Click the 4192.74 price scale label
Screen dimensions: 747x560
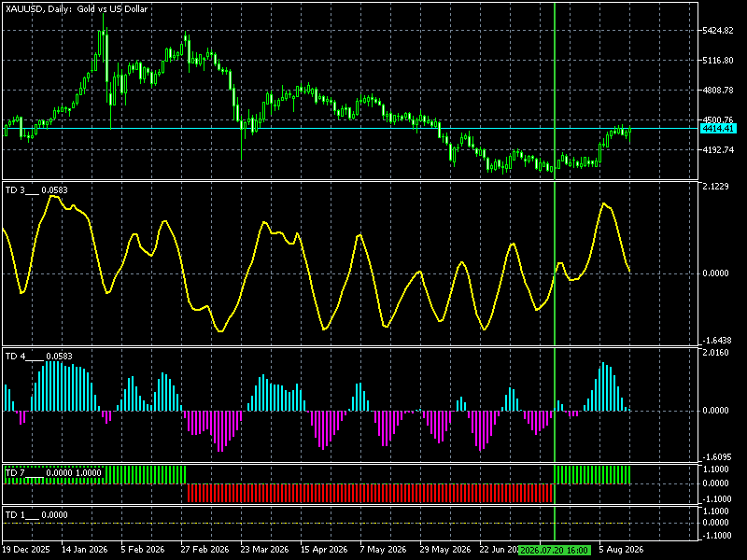(x=718, y=150)
